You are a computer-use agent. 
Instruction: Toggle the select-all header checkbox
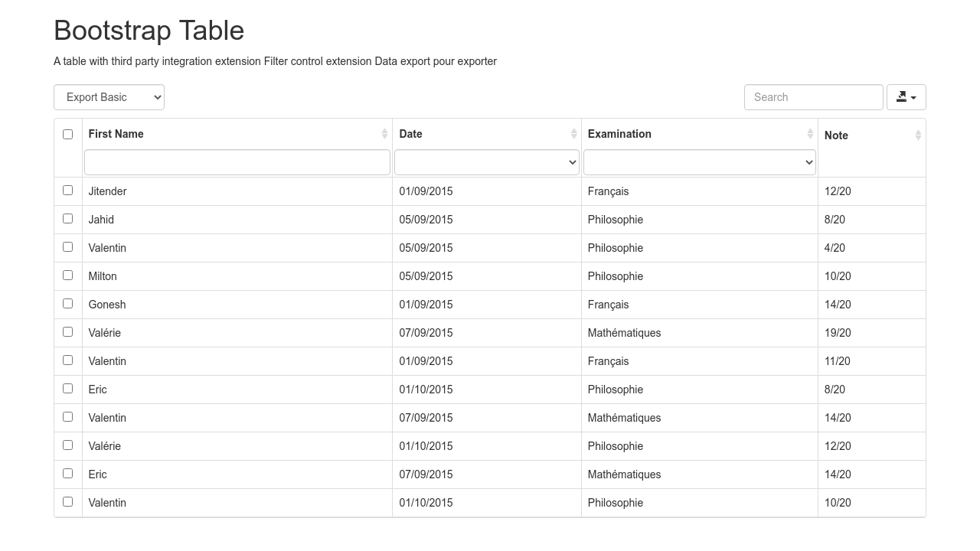(68, 134)
